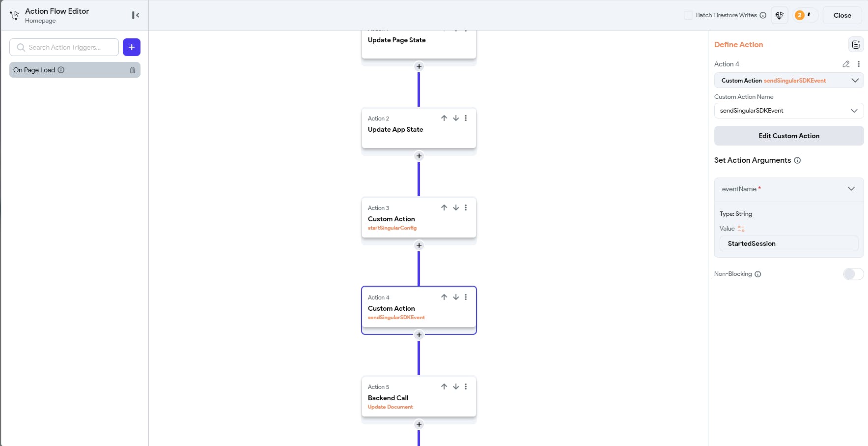
Task: Select the Action 3 startSingularConfig node
Action: 403,218
